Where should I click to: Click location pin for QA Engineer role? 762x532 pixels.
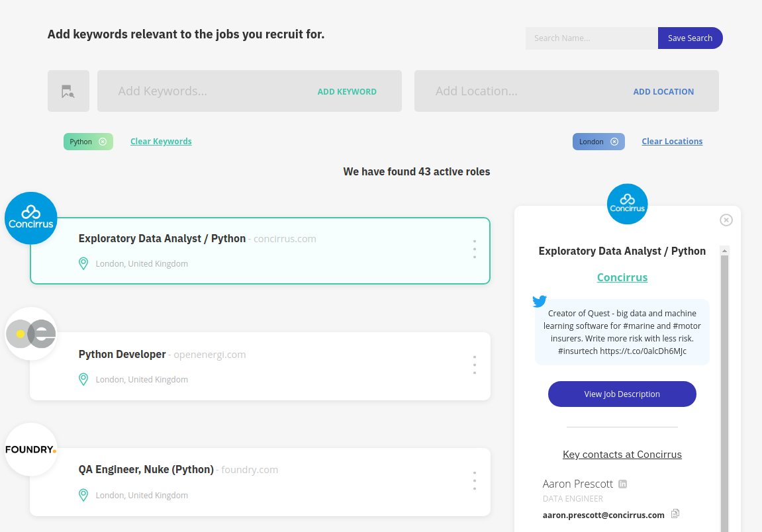tap(83, 494)
